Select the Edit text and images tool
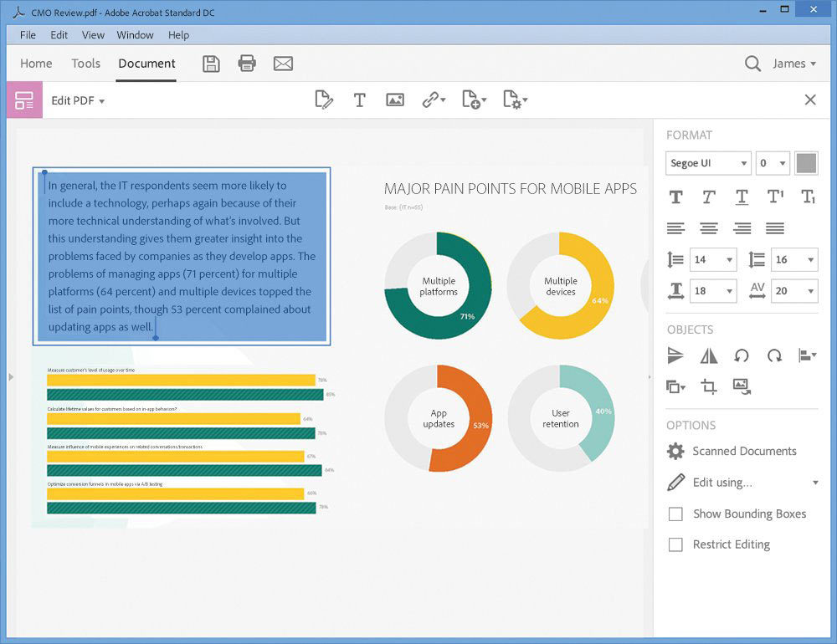The width and height of the screenshot is (837, 644). point(323,100)
